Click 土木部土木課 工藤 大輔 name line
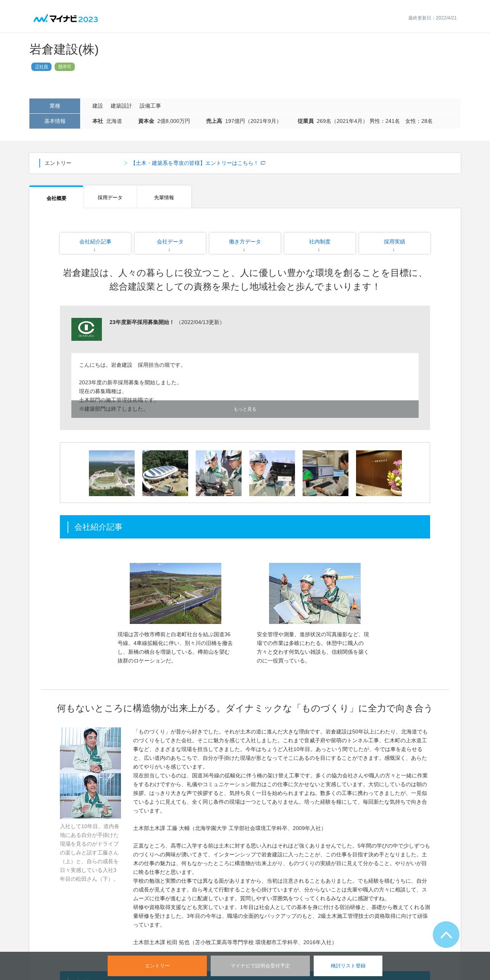490x980 pixels. [x=229, y=828]
